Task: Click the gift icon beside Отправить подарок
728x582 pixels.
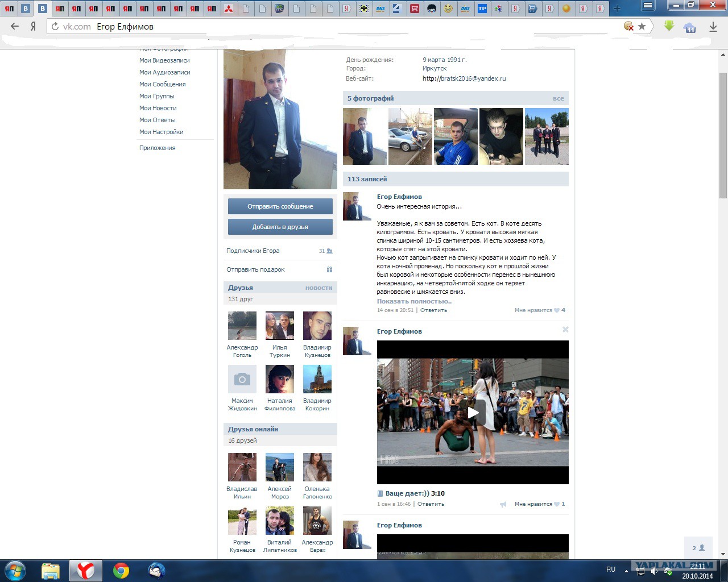Action: coord(329,269)
